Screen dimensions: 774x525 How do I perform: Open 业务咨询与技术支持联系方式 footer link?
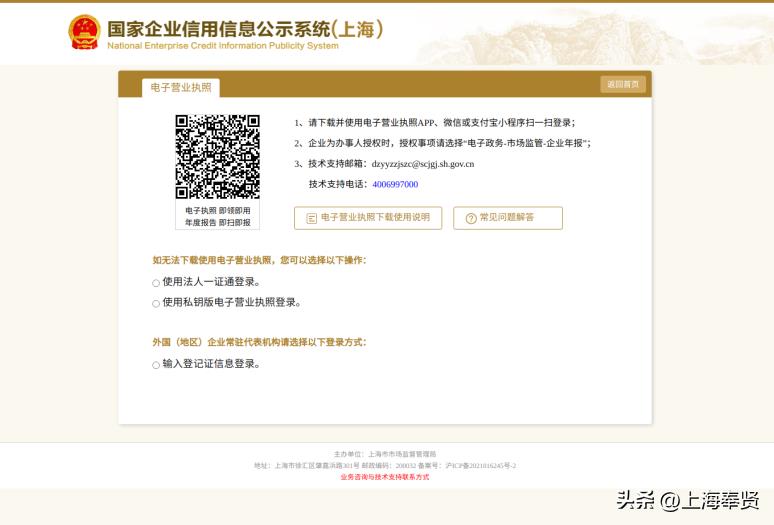click(x=385, y=477)
